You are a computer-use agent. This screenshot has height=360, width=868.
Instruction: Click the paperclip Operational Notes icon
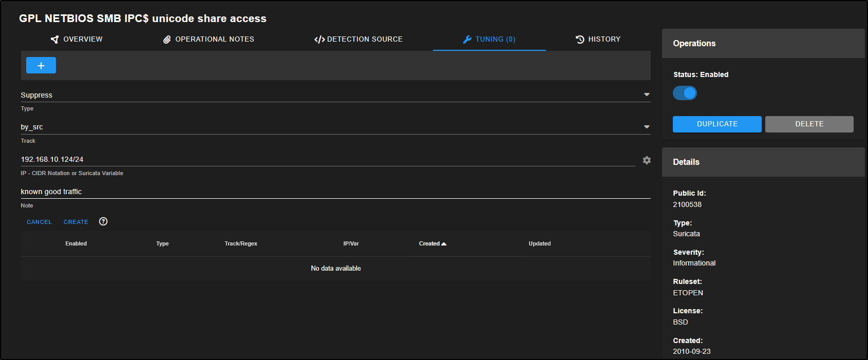point(167,40)
